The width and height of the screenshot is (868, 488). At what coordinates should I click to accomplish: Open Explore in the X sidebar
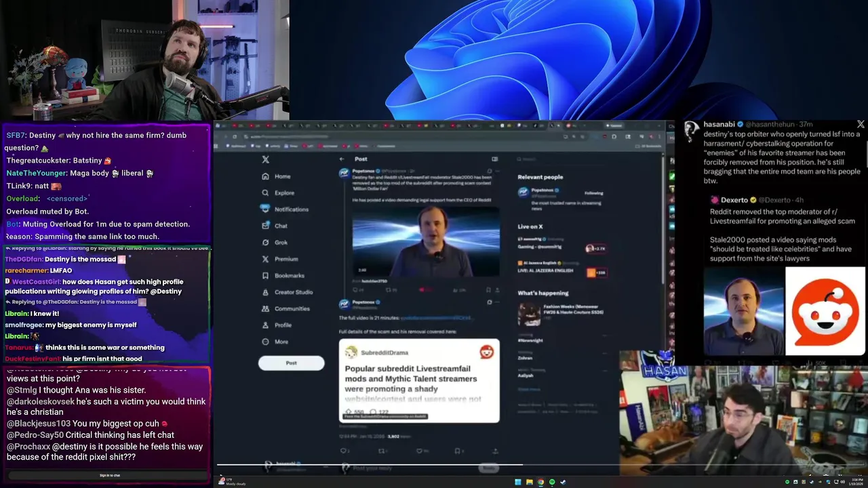tap(277, 192)
